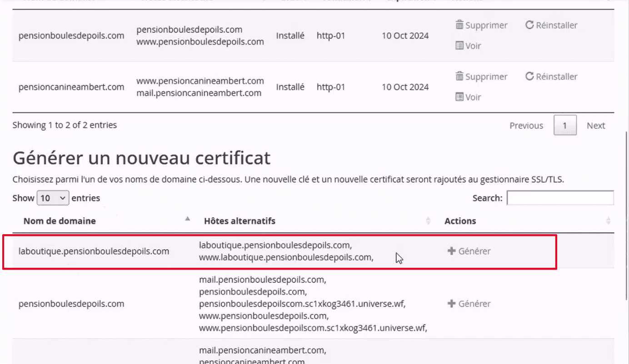The height and width of the screenshot is (364, 629).
Task: Click www.pensioncanineambert.com installed alternate host
Action: pyautogui.click(x=200, y=81)
